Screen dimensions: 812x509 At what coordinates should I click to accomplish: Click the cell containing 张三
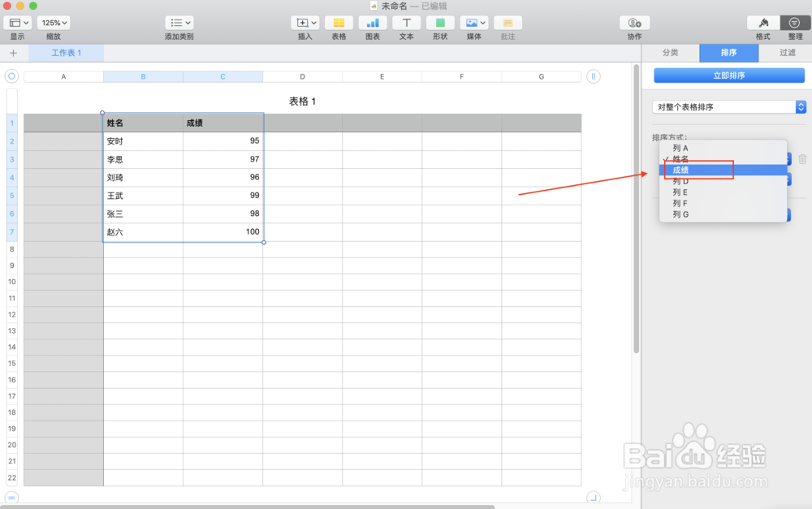click(x=144, y=214)
